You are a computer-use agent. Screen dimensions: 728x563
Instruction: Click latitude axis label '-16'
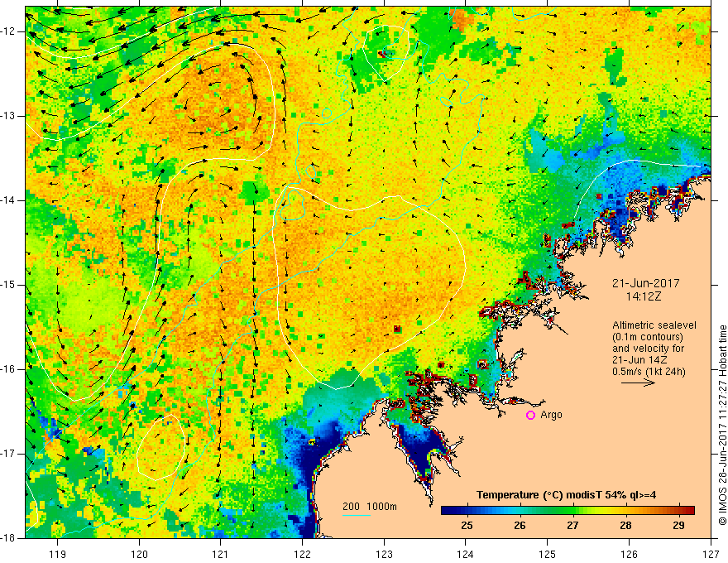click(x=9, y=369)
